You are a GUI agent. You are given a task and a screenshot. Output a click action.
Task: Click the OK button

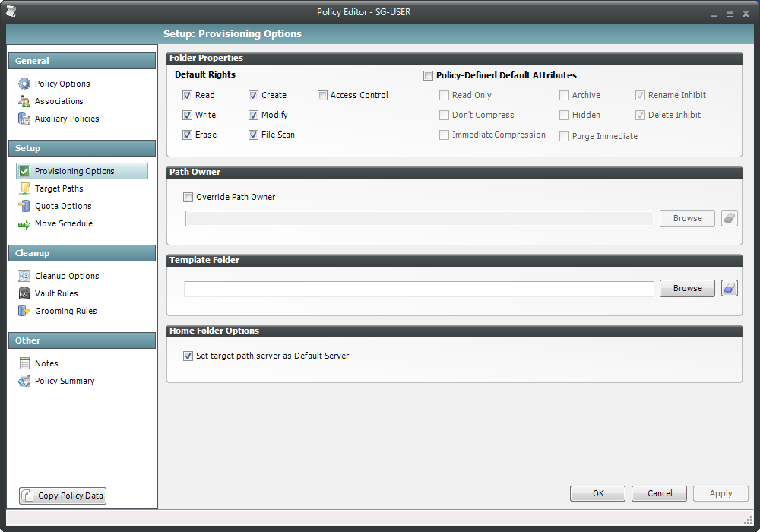(x=597, y=493)
